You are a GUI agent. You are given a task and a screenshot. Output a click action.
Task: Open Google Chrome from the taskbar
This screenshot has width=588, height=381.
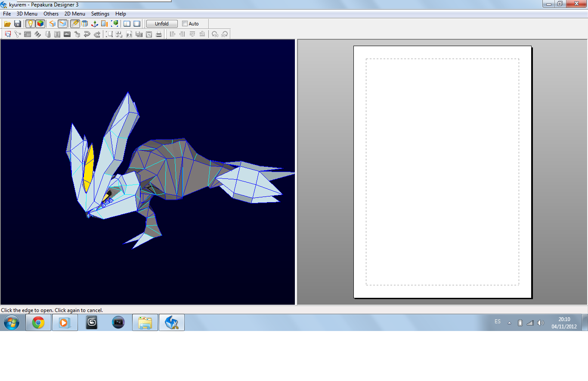coord(38,322)
